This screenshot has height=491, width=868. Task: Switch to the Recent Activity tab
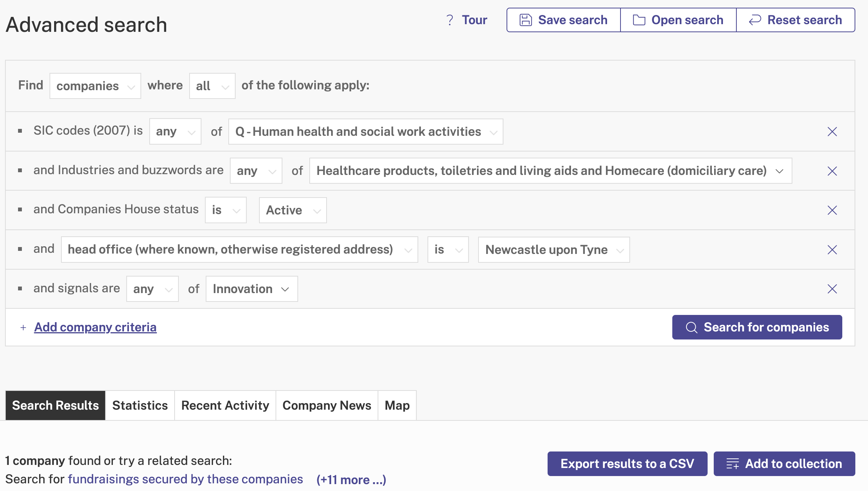click(x=225, y=405)
